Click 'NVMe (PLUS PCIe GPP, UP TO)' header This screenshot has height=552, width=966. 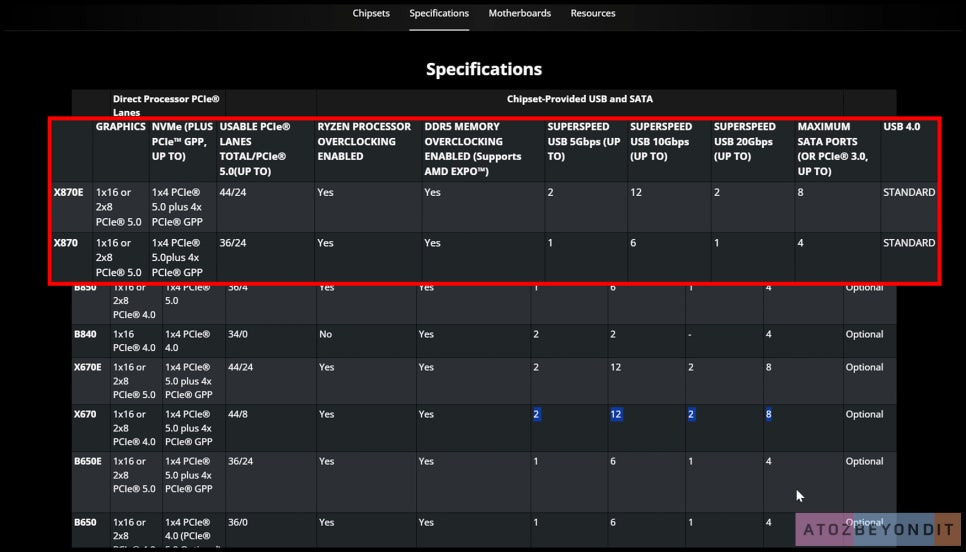(x=182, y=141)
